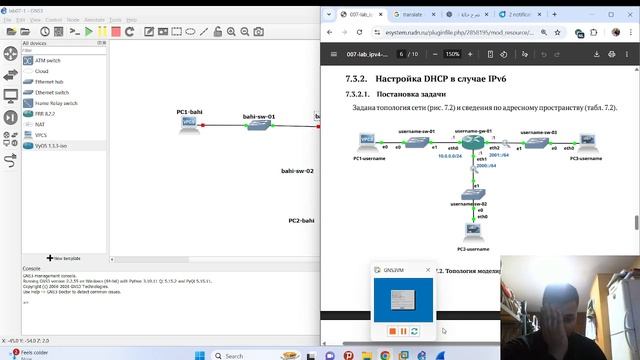Open Help menu in GNS3
The width and height of the screenshot is (640, 360).
tap(131, 20)
